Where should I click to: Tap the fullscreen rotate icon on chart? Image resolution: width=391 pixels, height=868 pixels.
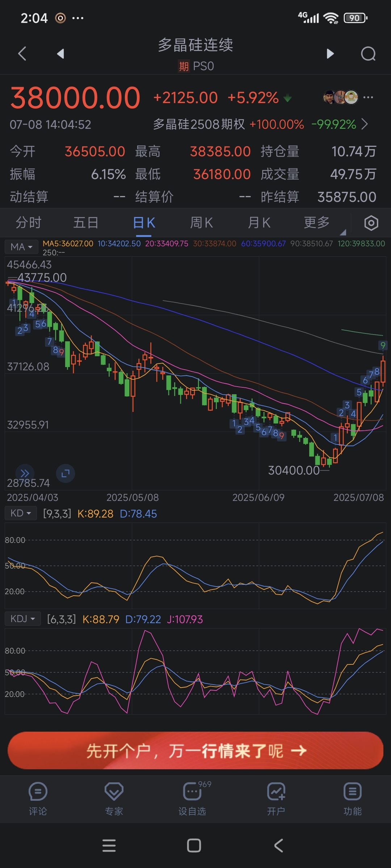tap(66, 473)
